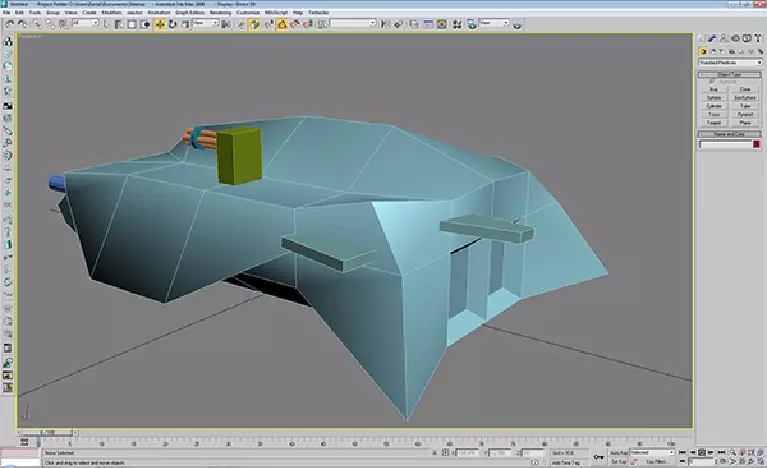Collapse the Object Type rollout

(730, 74)
